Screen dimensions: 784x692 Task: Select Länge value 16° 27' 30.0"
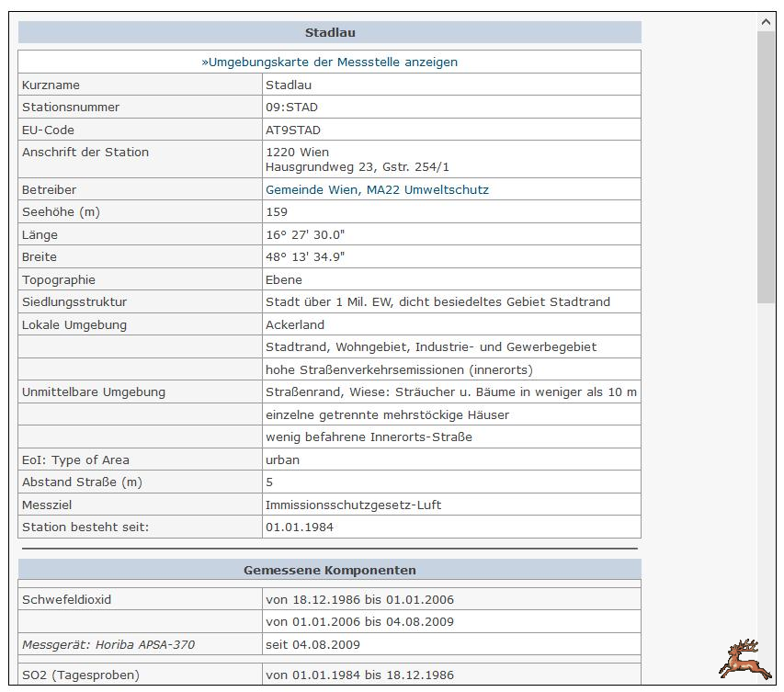click(x=305, y=234)
